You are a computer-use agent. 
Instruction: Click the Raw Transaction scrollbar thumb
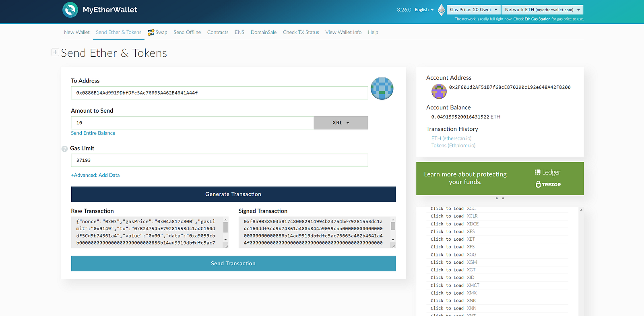[x=225, y=227]
